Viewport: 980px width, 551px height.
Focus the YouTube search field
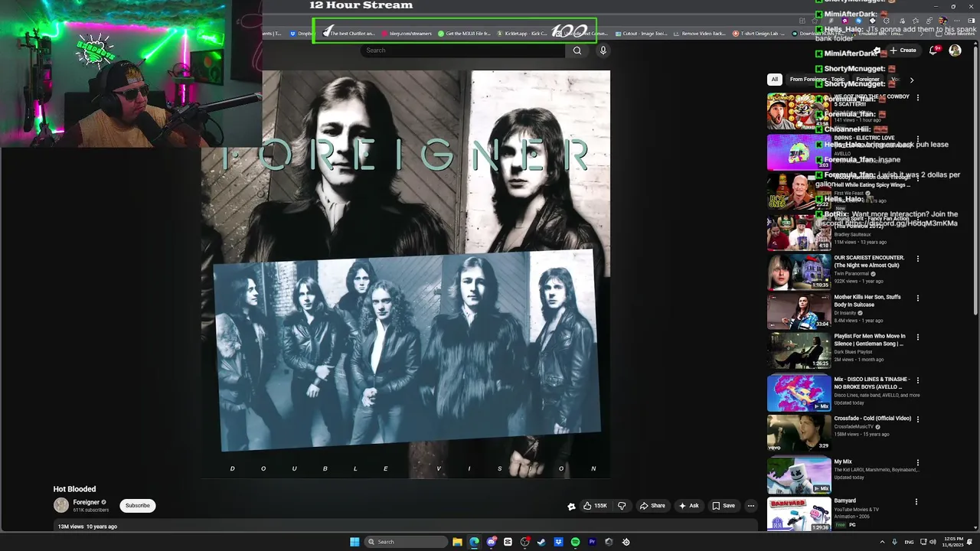(x=463, y=51)
